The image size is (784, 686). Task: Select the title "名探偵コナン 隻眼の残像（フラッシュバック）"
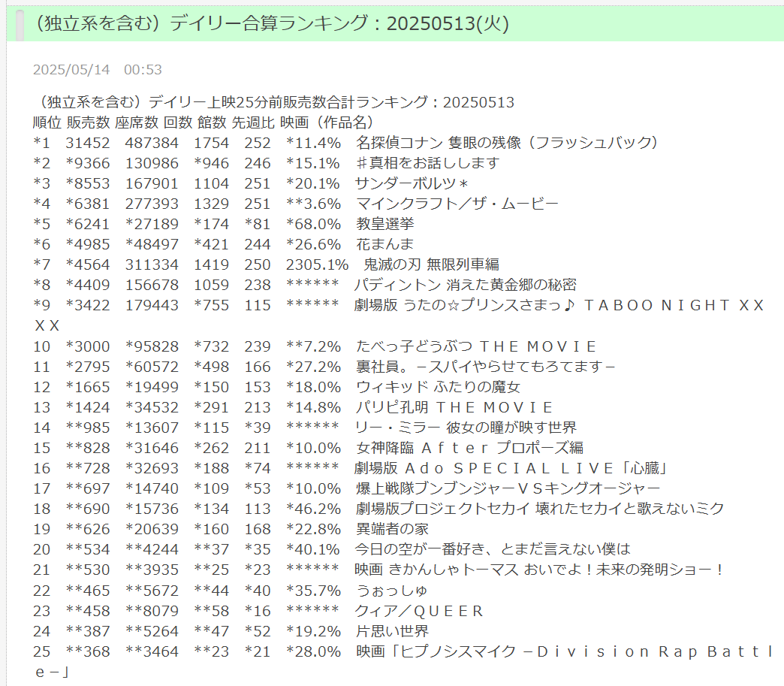pyautogui.click(x=506, y=143)
